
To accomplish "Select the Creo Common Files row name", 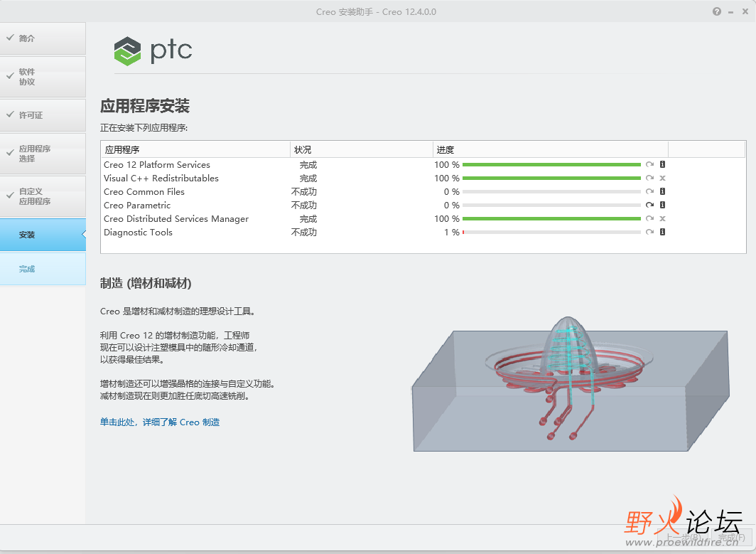I will tap(144, 191).
